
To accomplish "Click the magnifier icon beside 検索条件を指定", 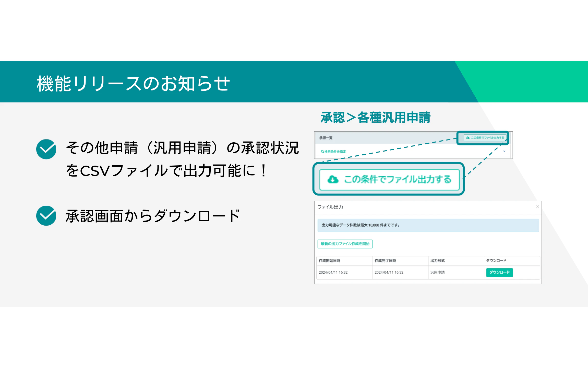I will 322,152.
